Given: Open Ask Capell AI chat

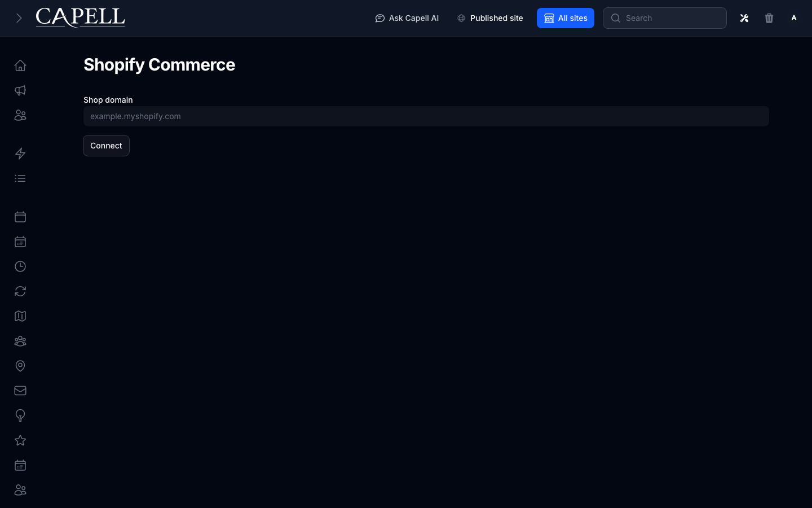Looking at the screenshot, I should (x=407, y=18).
